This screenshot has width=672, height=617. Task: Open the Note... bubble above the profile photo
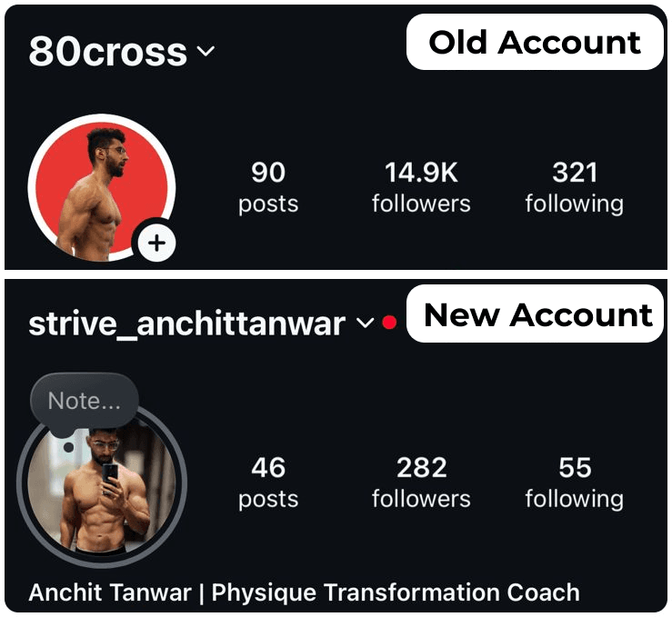tap(84, 401)
